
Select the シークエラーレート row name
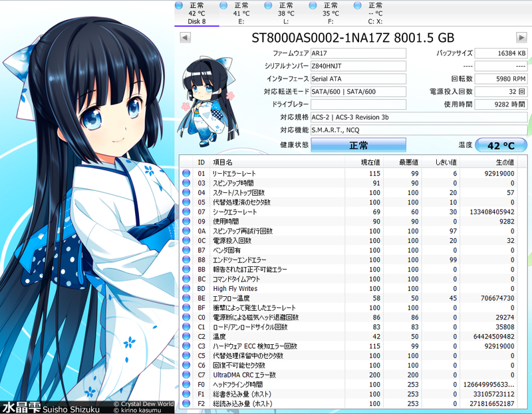[235, 212]
